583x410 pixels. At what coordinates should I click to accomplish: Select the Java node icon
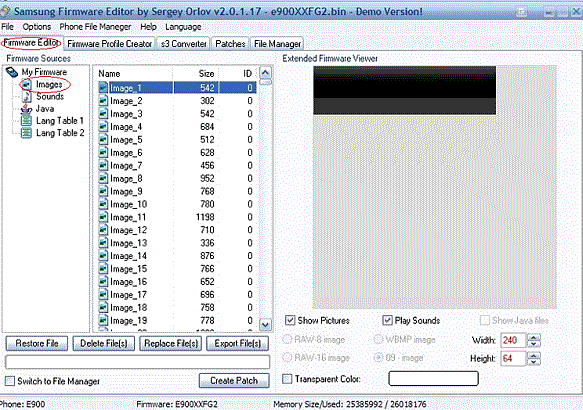coord(26,109)
